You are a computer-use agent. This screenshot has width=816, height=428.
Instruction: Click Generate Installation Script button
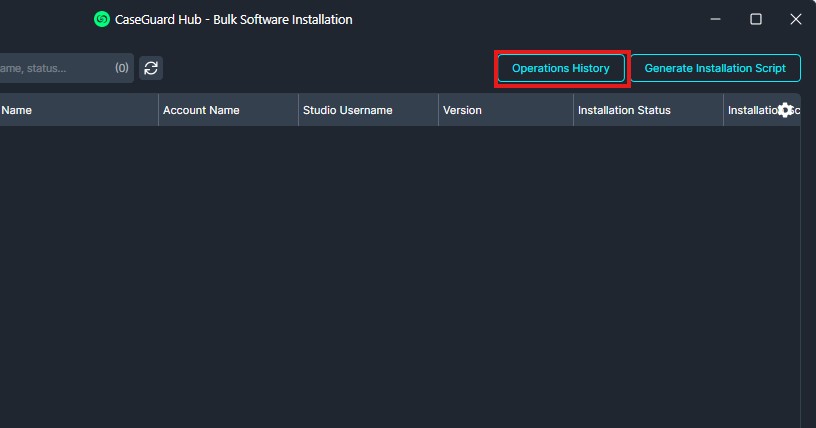coord(716,68)
